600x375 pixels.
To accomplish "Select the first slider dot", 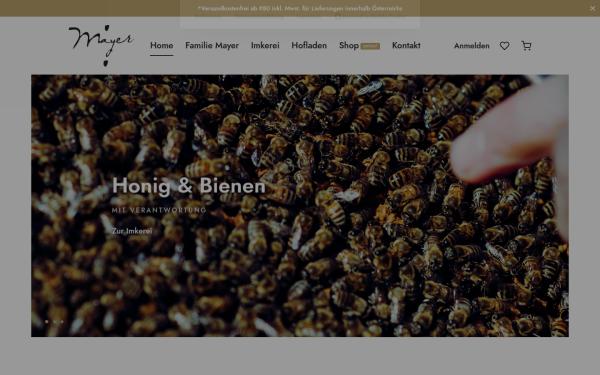I will click(x=47, y=322).
